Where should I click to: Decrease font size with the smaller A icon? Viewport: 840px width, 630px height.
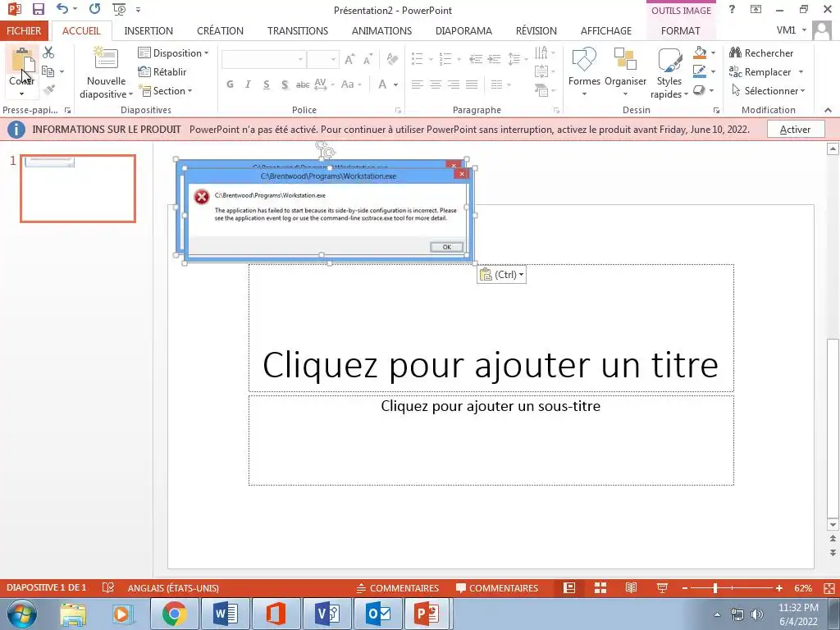point(367,59)
